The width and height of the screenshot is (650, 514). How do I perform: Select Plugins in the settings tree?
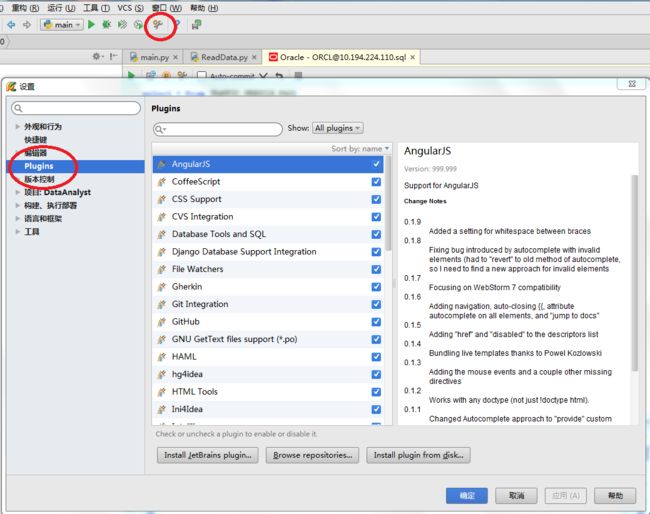click(76, 166)
